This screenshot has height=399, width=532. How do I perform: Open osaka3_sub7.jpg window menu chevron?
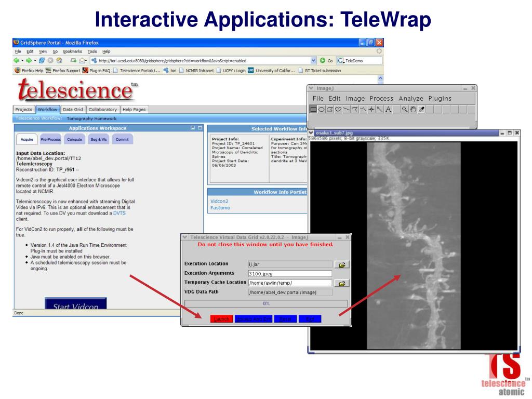pyautogui.click(x=311, y=132)
